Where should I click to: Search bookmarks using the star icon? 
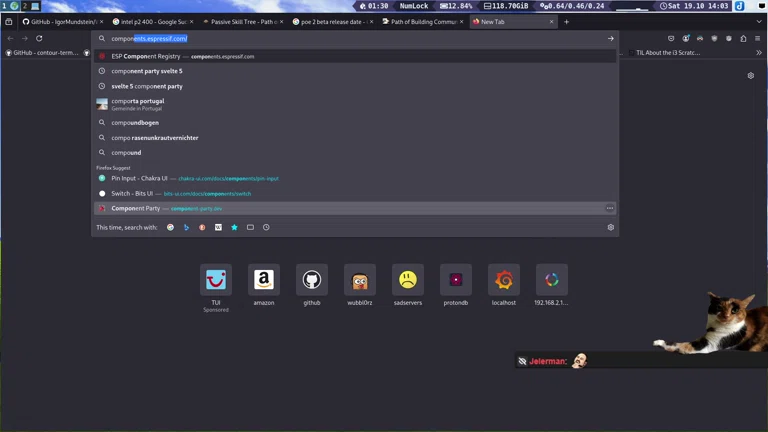pos(234,228)
